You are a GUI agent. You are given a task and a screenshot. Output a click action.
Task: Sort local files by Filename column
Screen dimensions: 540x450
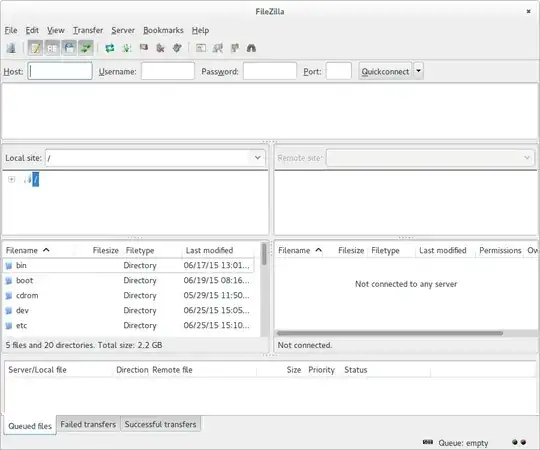coord(28,250)
